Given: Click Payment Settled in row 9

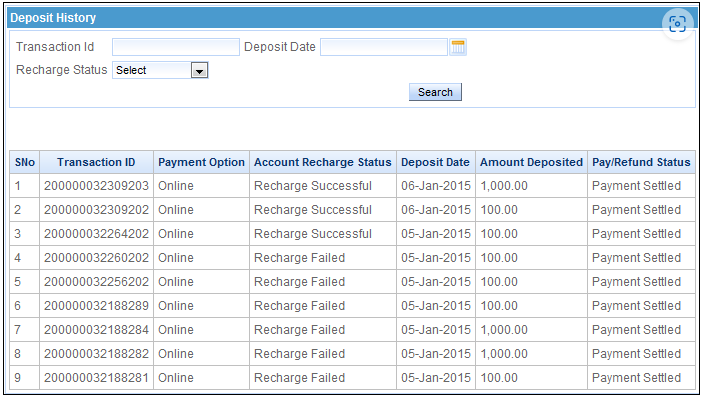Looking at the screenshot, I should tap(637, 378).
